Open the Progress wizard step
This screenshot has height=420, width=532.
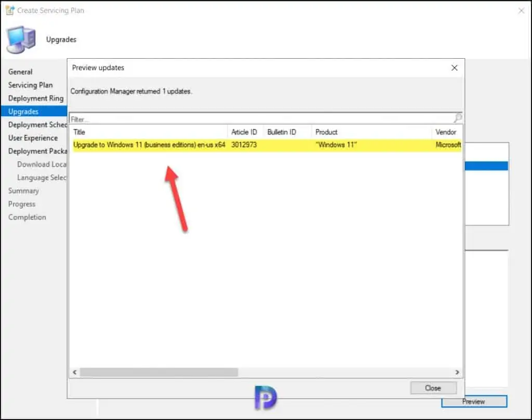(x=22, y=204)
